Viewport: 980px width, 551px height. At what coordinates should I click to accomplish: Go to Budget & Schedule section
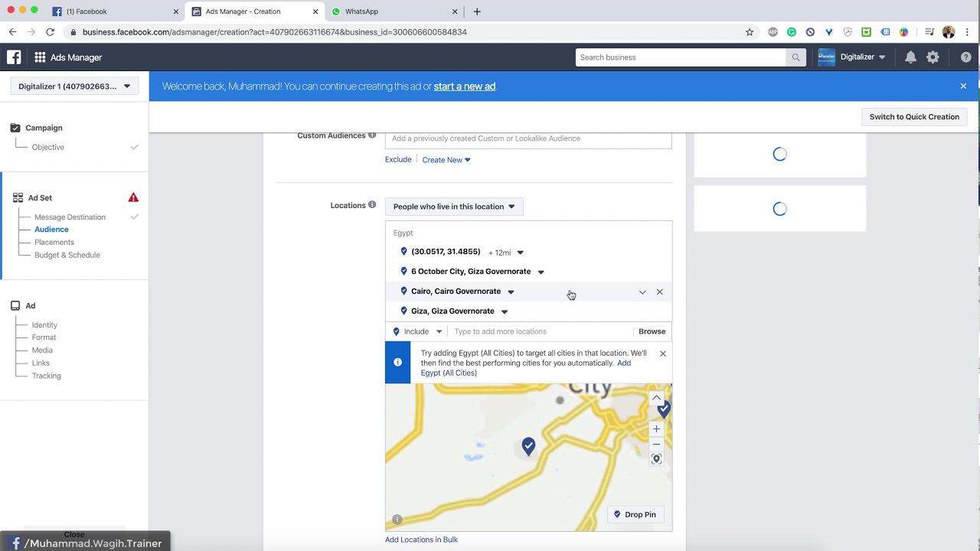coord(67,255)
